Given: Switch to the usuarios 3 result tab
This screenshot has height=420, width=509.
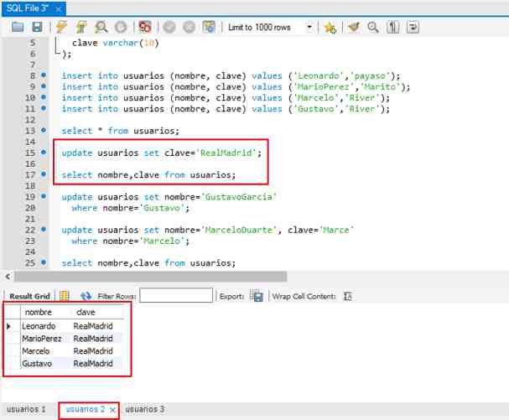Looking at the screenshot, I should (x=144, y=409).
